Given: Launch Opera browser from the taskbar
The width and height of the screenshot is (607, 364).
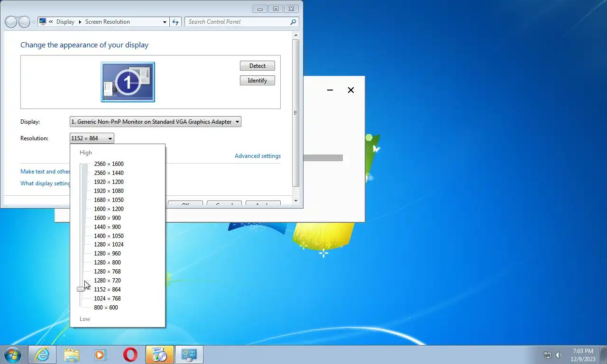Looking at the screenshot, I should [x=130, y=355].
